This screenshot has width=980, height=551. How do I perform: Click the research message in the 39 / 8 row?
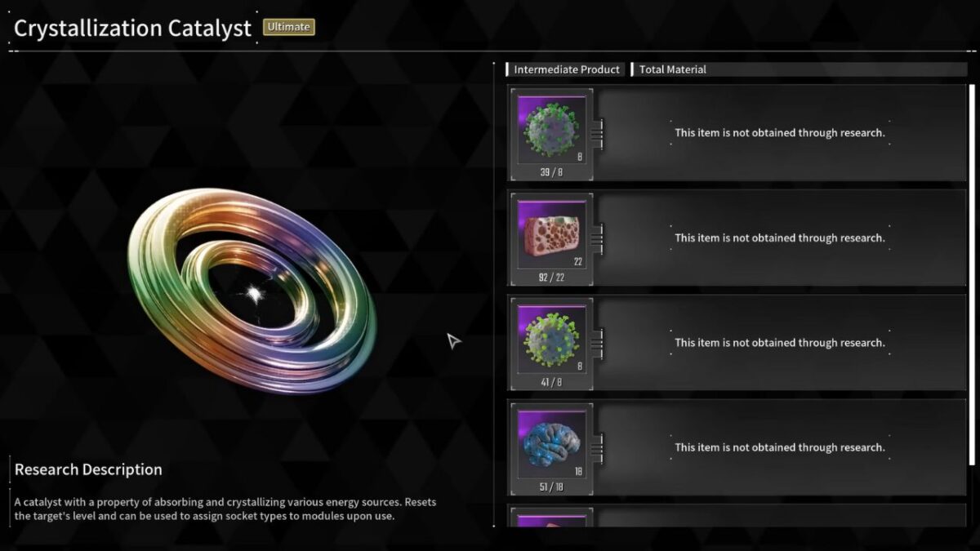point(779,132)
